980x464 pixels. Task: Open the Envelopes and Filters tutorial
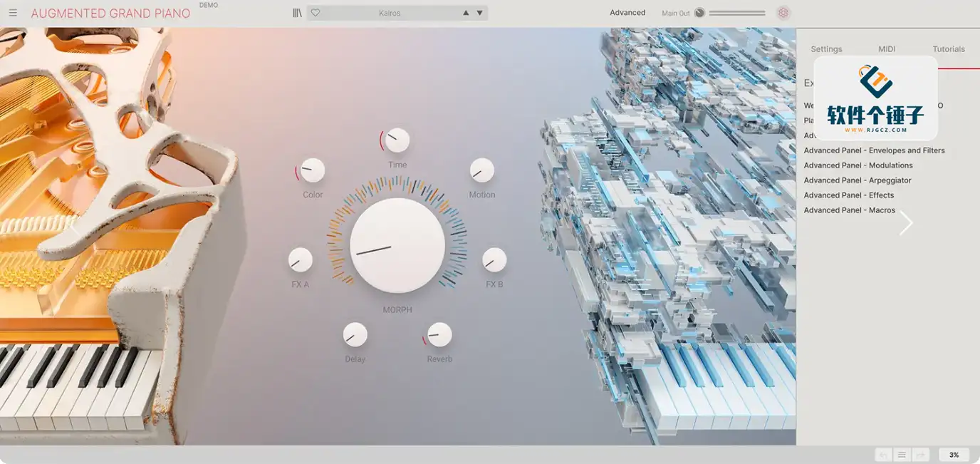click(x=875, y=150)
